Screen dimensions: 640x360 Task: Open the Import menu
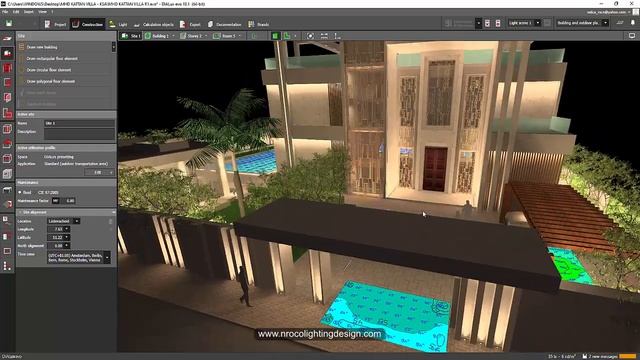[29, 12]
